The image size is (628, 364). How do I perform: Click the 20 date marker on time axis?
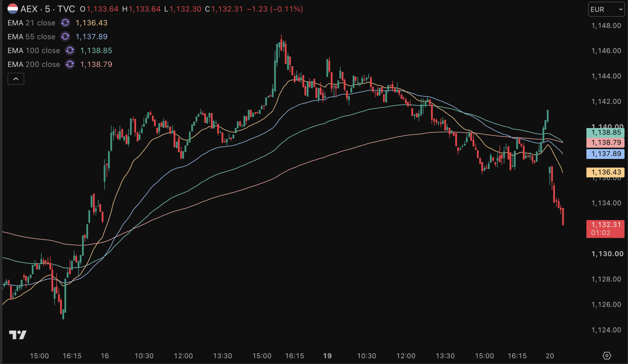[550, 356]
